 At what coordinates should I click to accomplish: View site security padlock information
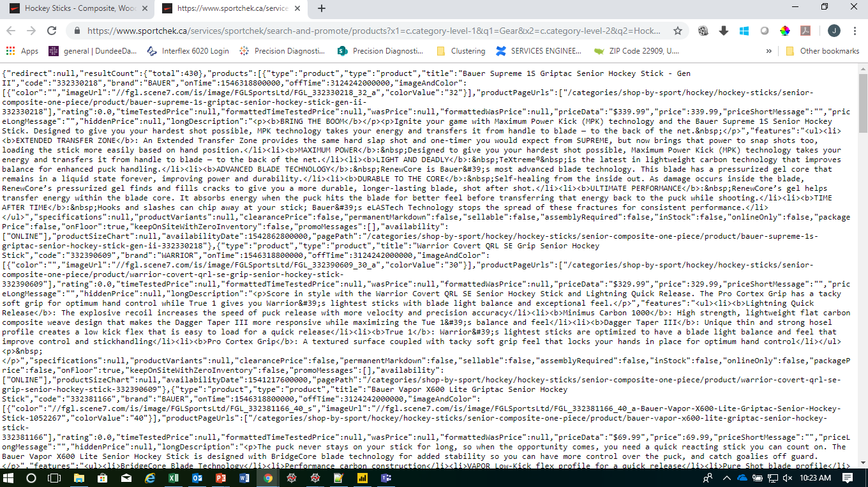[x=77, y=31]
